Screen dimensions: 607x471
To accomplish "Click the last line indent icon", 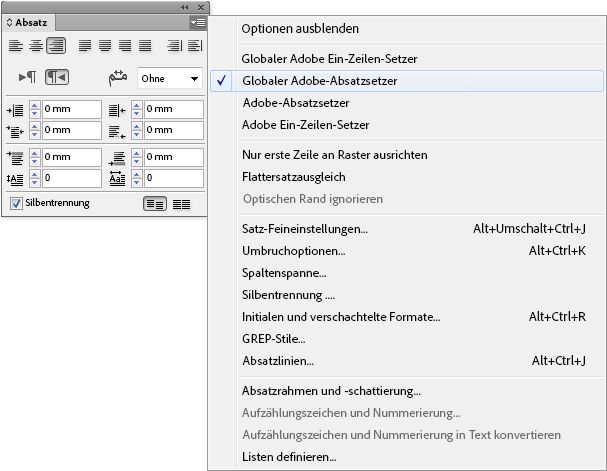I will (x=117, y=132).
